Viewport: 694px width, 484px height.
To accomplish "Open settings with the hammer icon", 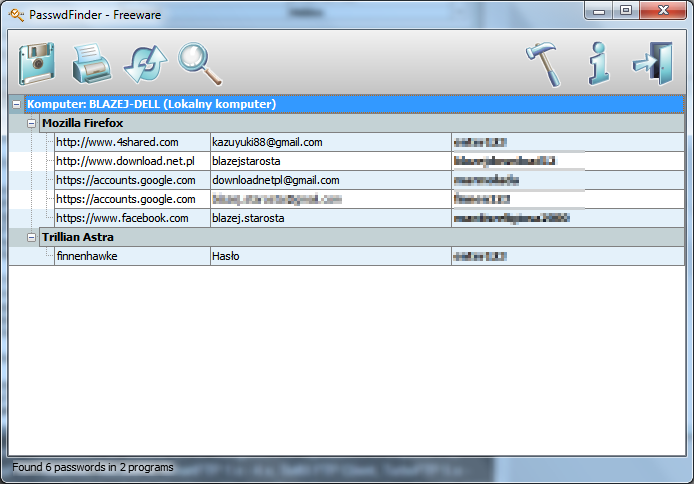I will pos(544,64).
